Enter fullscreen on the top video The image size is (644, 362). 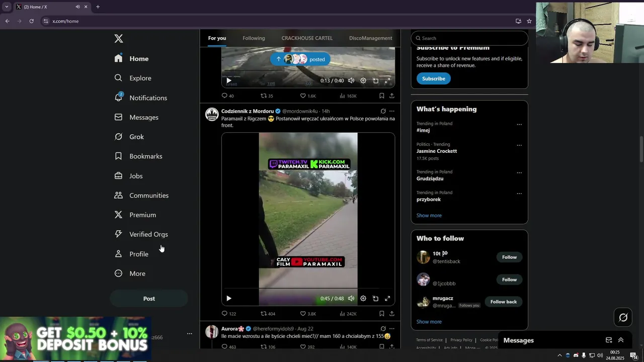click(387, 80)
